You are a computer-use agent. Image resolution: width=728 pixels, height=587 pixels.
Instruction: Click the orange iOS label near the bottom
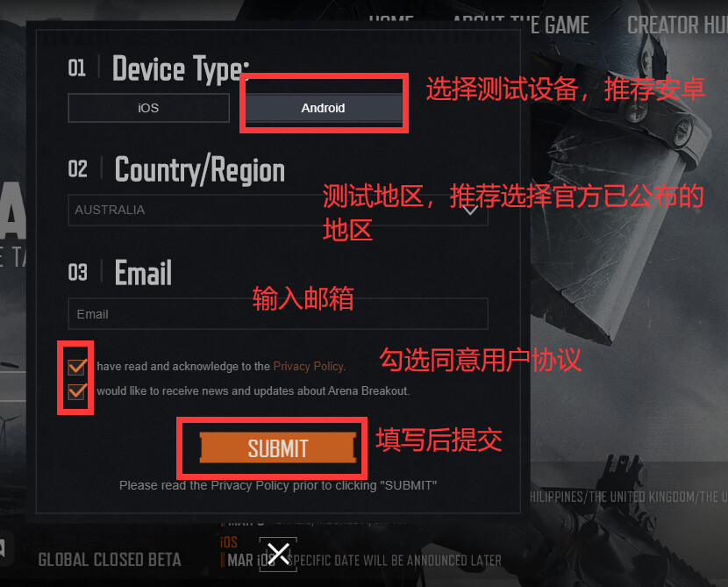point(229,542)
